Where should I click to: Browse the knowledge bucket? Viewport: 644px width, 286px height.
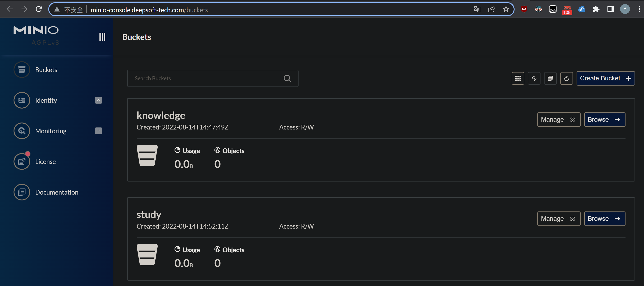pyautogui.click(x=605, y=120)
